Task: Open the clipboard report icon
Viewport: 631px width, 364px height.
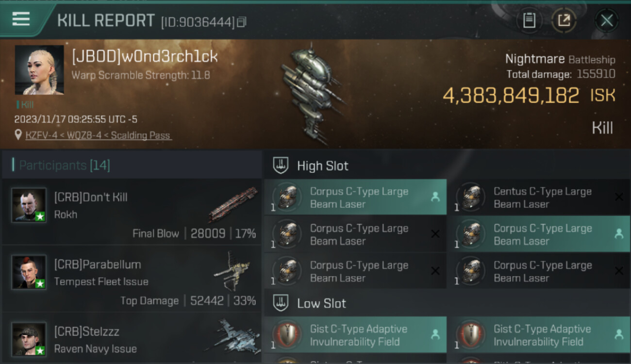Action: point(529,20)
